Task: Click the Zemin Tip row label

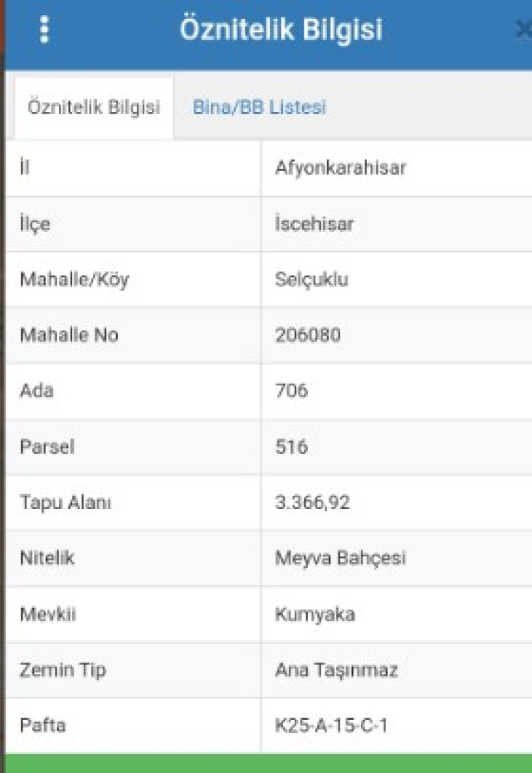Action: [63, 670]
